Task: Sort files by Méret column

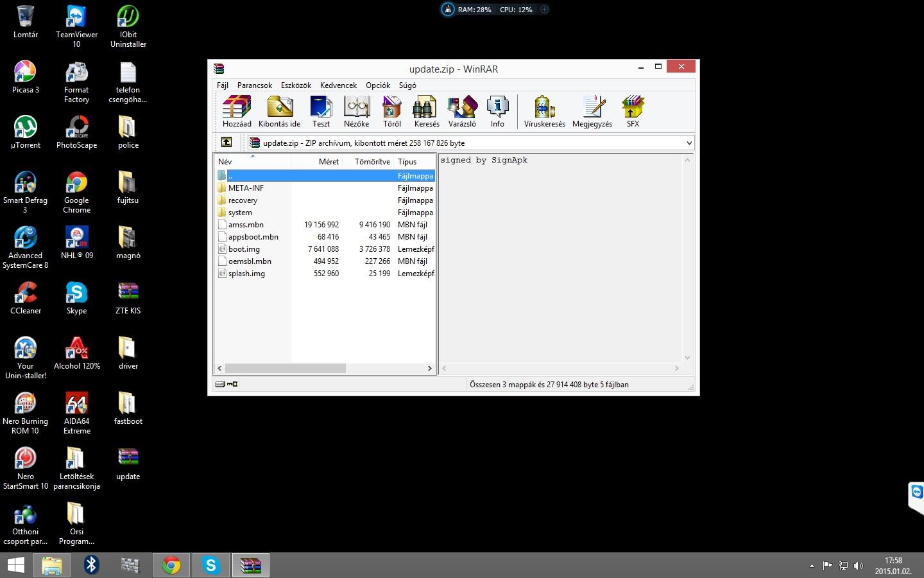Action: [316, 161]
